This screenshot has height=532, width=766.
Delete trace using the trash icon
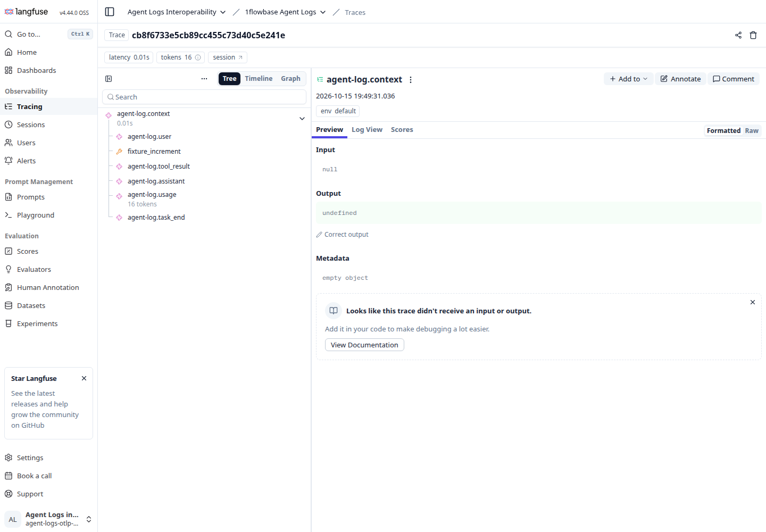[753, 35]
